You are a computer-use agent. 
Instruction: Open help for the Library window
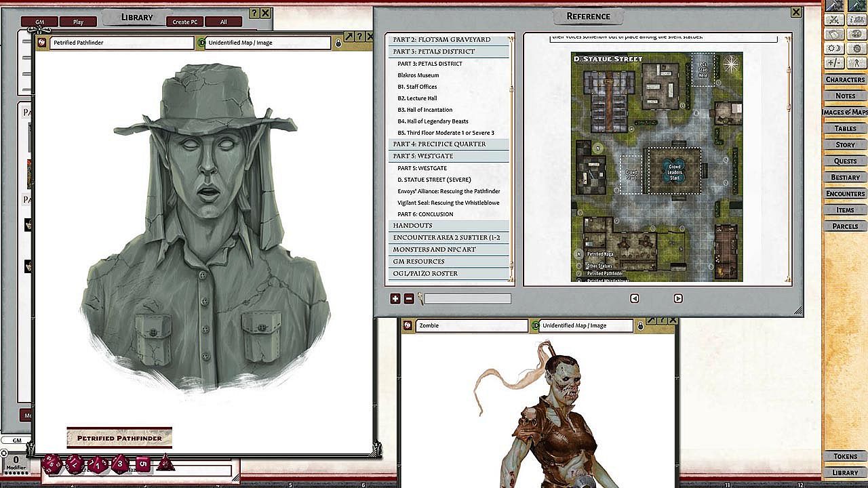(x=254, y=13)
